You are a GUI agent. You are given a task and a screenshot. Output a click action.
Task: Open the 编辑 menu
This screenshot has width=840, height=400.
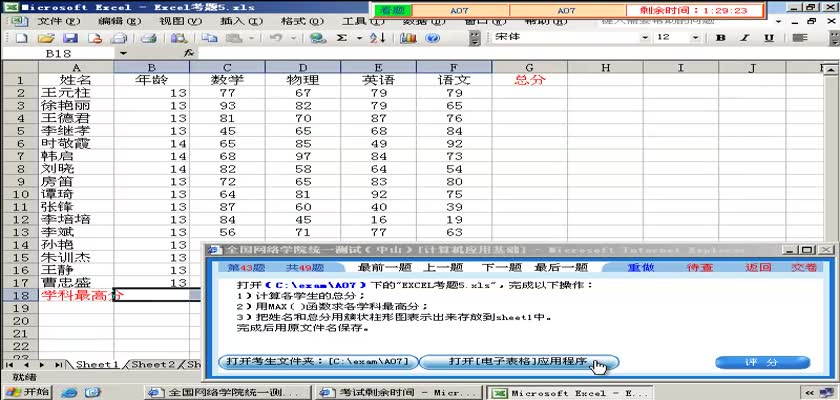tap(119, 21)
